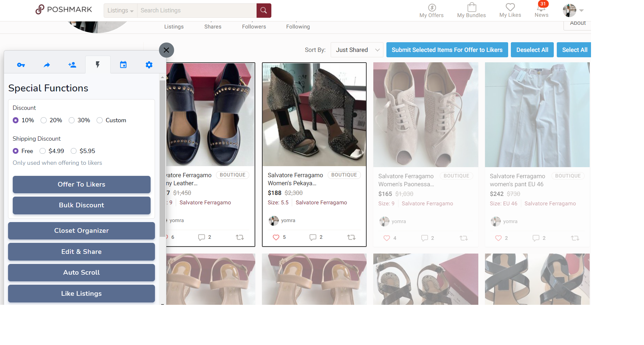Open comments on the $1,450 leather shoe listing
The height and width of the screenshot is (345, 644).
coord(202,237)
